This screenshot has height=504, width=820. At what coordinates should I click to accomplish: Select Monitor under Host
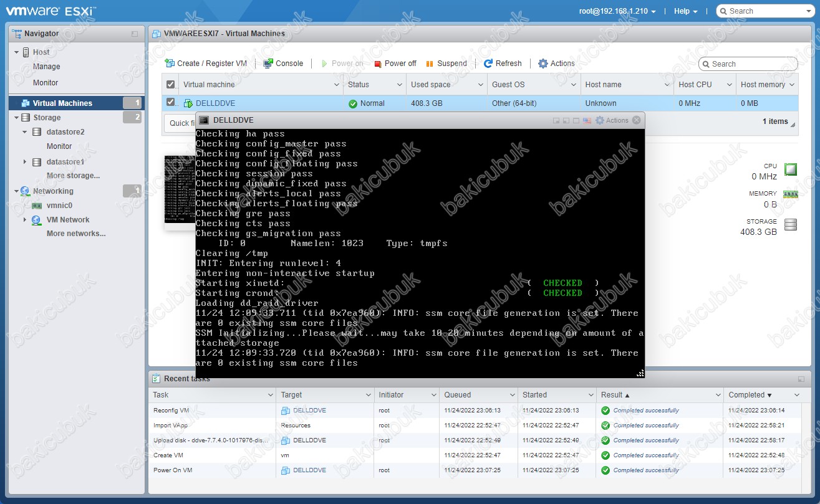tap(46, 83)
